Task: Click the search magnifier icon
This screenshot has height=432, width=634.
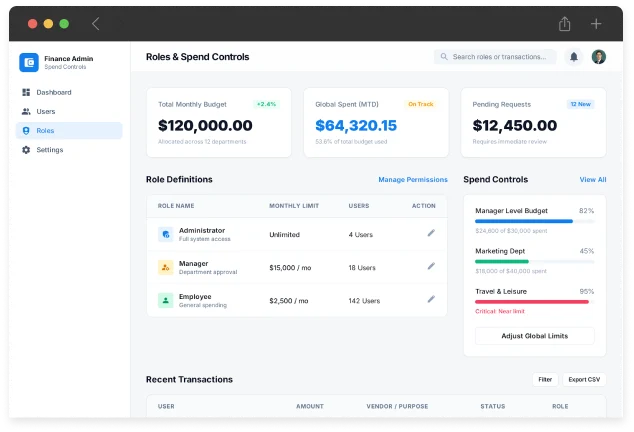Action: tap(444, 57)
